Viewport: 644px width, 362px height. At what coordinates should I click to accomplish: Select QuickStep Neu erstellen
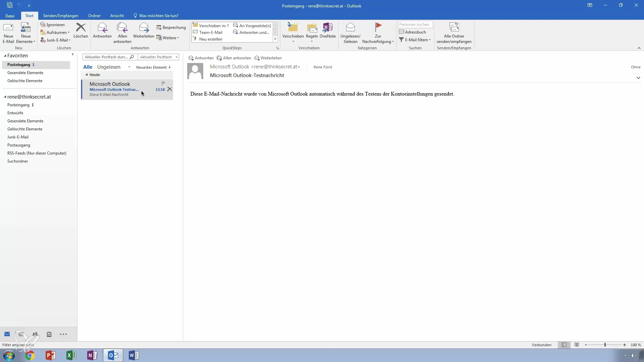point(208,39)
